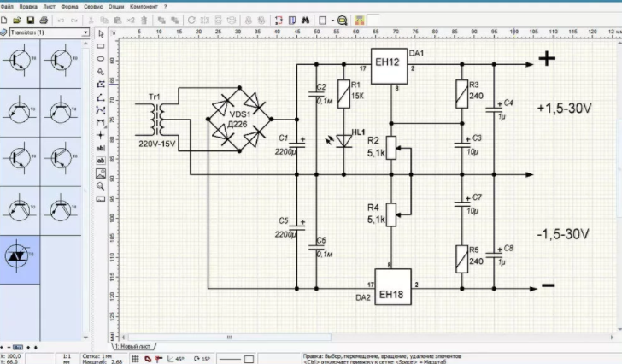Click the component layout icon in toolbar
The image size is (622, 364).
(360, 20)
